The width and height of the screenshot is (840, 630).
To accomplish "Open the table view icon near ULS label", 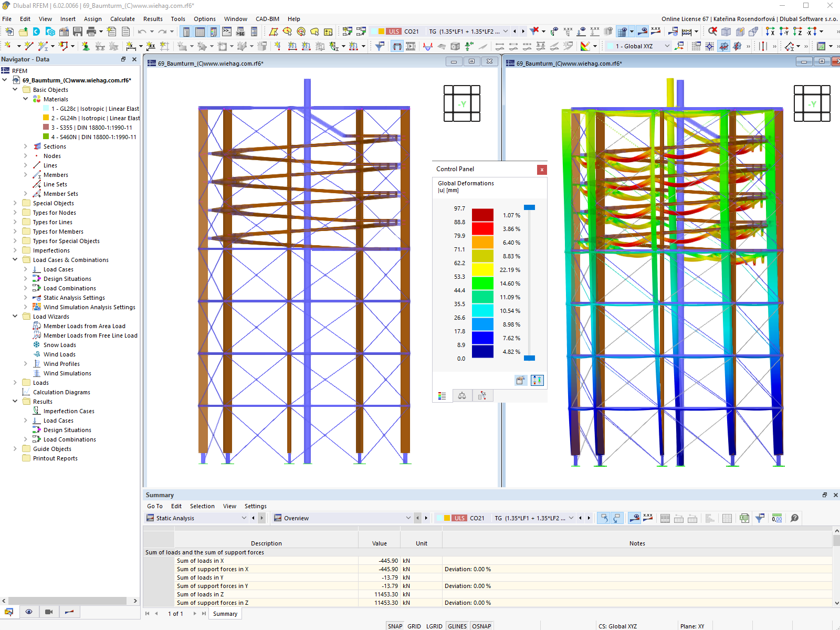I will click(x=665, y=518).
